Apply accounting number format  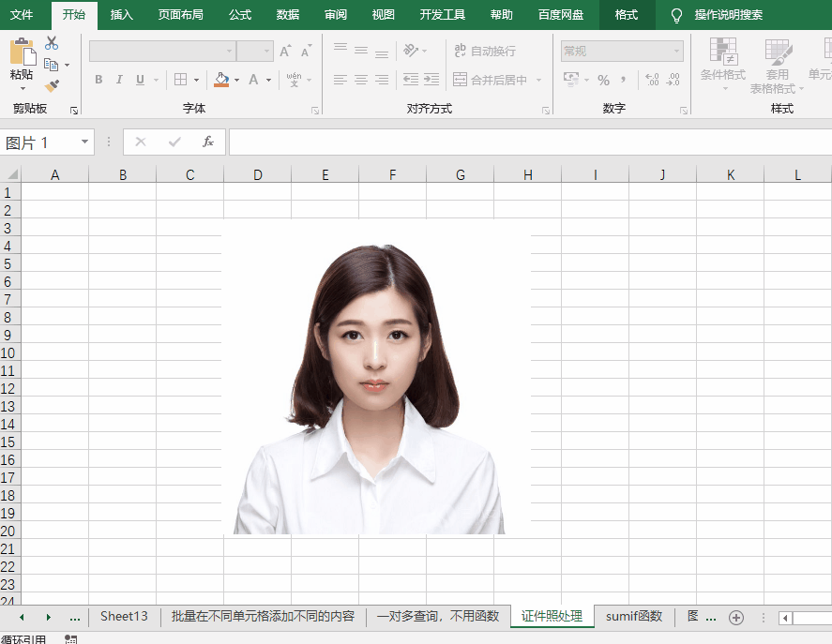(x=571, y=80)
